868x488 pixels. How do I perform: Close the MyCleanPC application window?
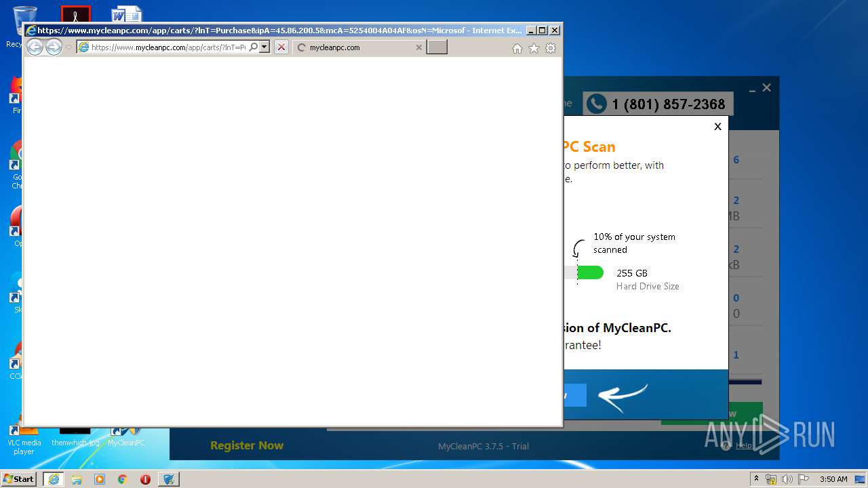767,87
